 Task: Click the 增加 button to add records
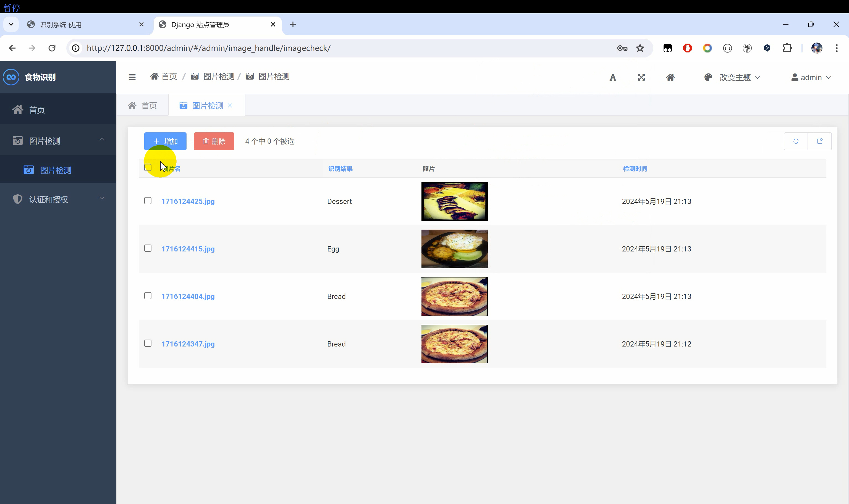pyautogui.click(x=165, y=141)
